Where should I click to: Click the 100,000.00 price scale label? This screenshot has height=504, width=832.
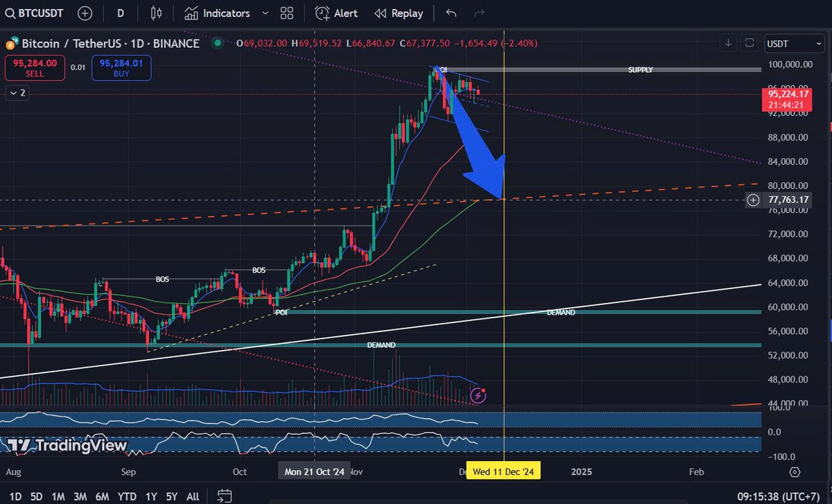[x=790, y=64]
